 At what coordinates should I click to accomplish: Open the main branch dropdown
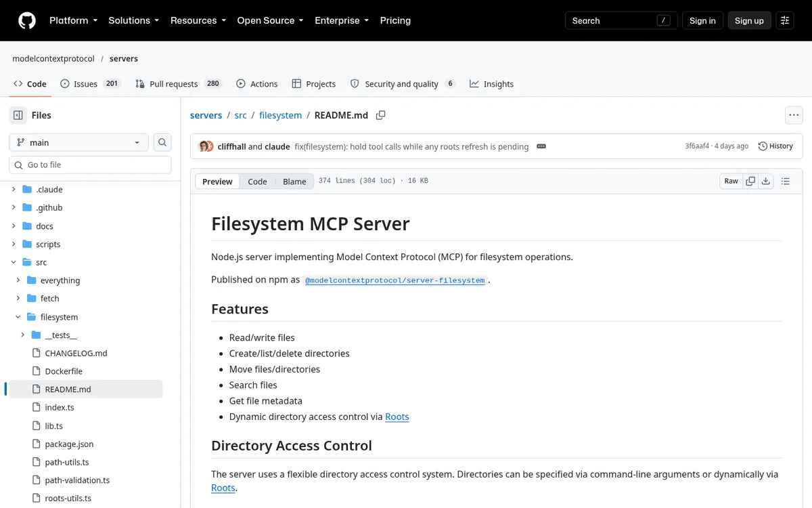coord(78,142)
